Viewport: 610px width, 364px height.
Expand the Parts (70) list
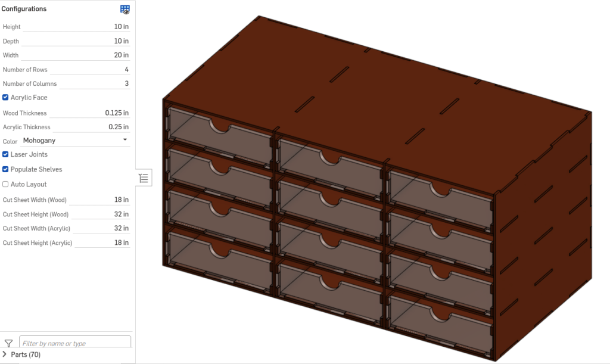pyautogui.click(x=5, y=354)
